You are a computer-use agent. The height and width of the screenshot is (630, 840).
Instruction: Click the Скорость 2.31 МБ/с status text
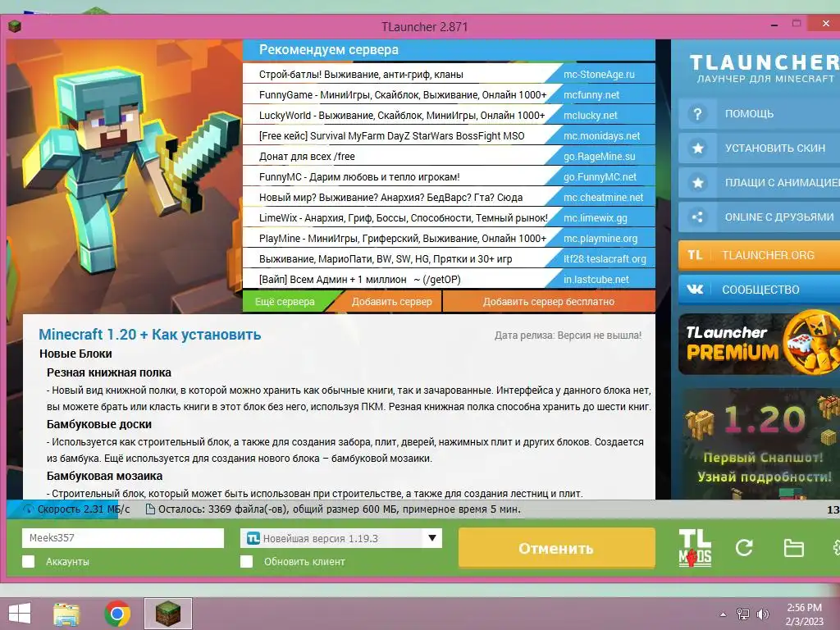point(84,509)
